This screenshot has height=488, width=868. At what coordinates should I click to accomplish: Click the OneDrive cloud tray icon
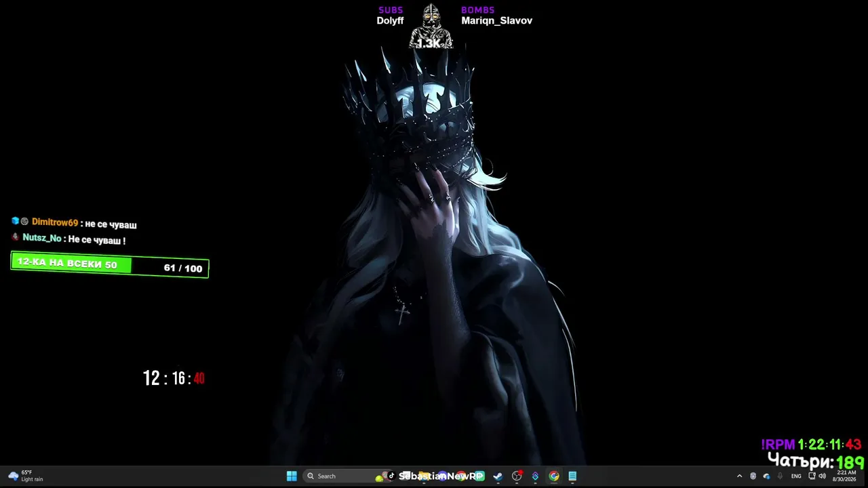tap(766, 476)
